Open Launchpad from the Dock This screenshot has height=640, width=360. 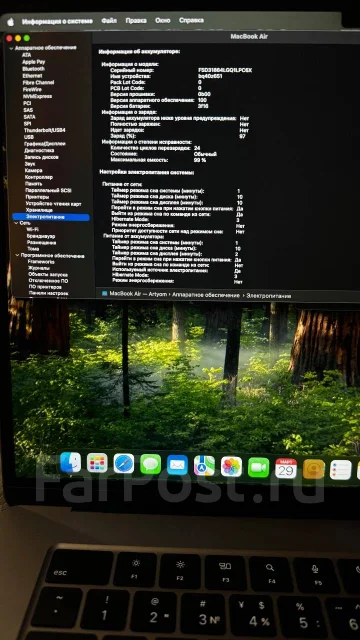pos(97,464)
